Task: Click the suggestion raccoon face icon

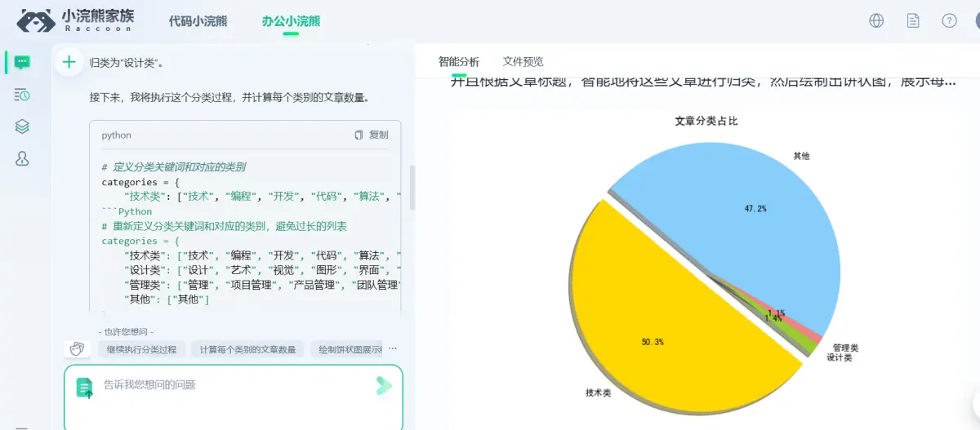Action: [78, 349]
